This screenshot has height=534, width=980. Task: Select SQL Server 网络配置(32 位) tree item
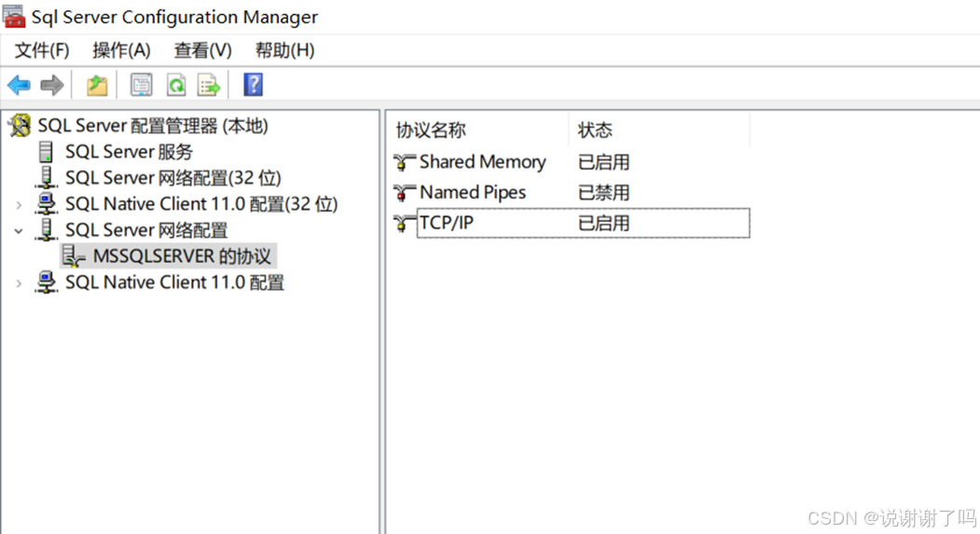click(173, 178)
